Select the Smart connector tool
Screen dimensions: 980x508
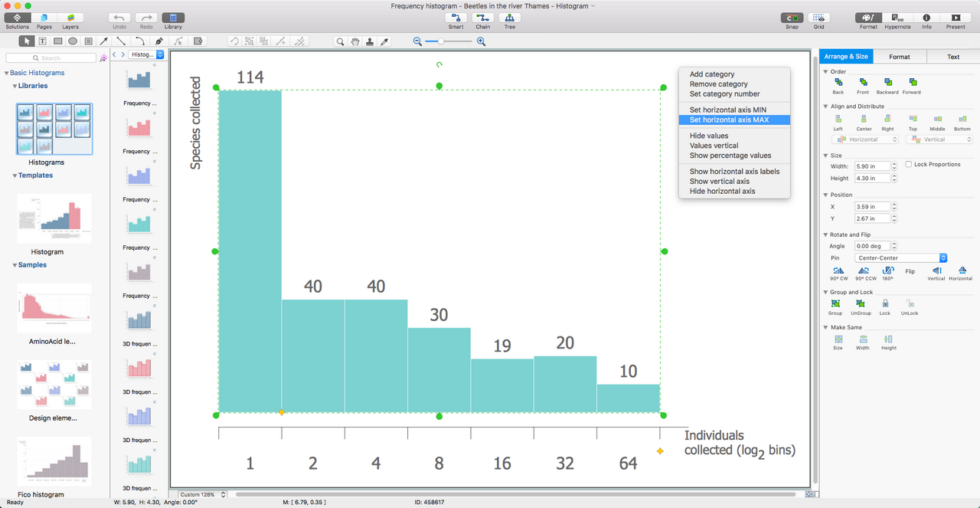click(456, 18)
